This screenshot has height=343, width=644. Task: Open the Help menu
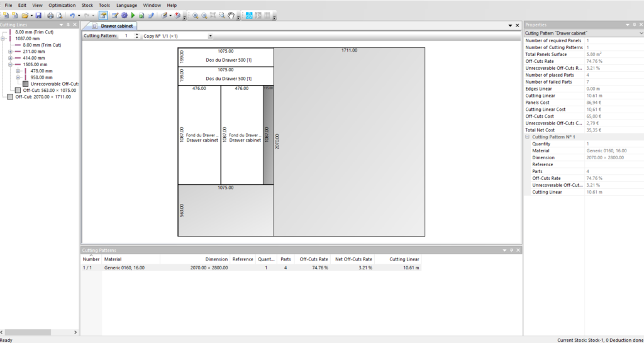point(172,5)
